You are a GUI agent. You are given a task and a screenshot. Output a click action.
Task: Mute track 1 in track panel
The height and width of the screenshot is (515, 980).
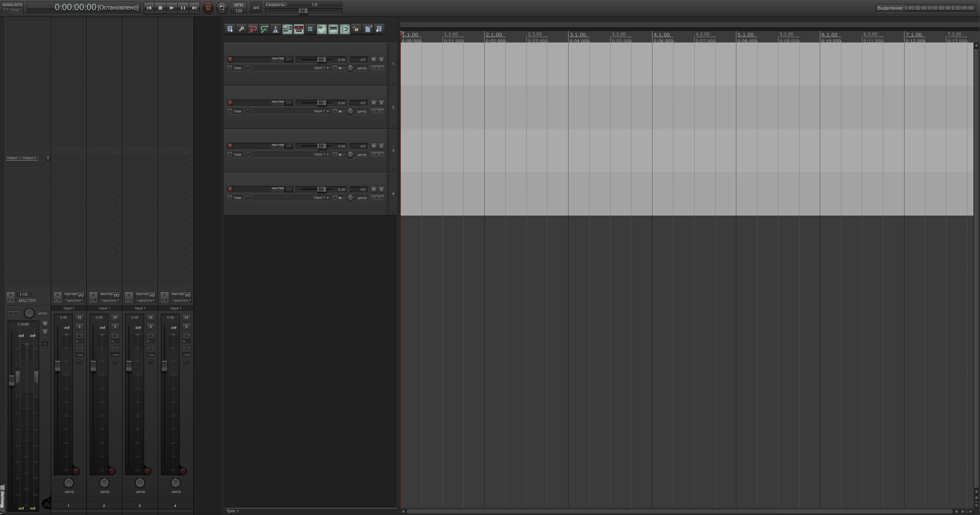click(374, 59)
